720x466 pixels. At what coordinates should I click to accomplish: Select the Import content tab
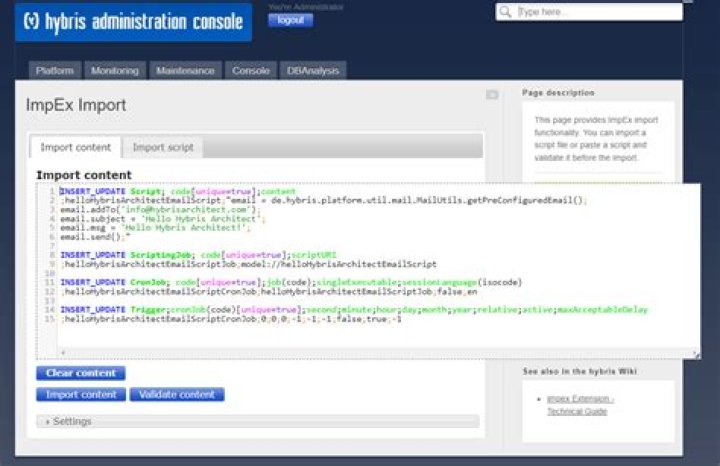(75, 148)
